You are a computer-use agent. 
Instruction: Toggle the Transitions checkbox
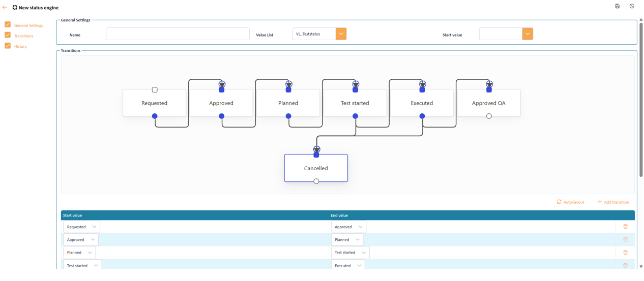(8, 35)
